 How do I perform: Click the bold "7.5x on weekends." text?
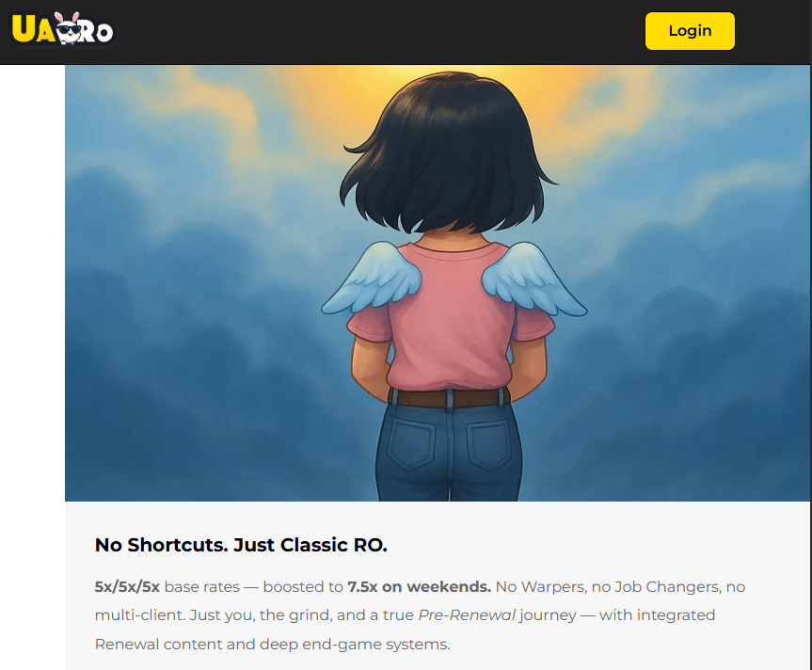click(419, 586)
